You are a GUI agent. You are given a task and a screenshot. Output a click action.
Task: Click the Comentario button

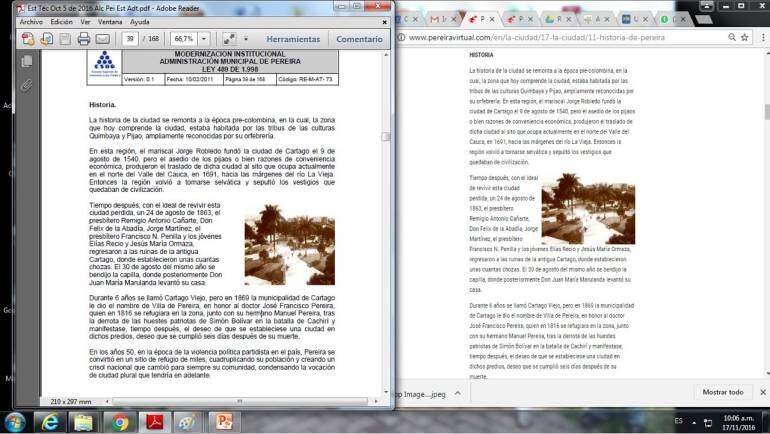click(x=359, y=39)
